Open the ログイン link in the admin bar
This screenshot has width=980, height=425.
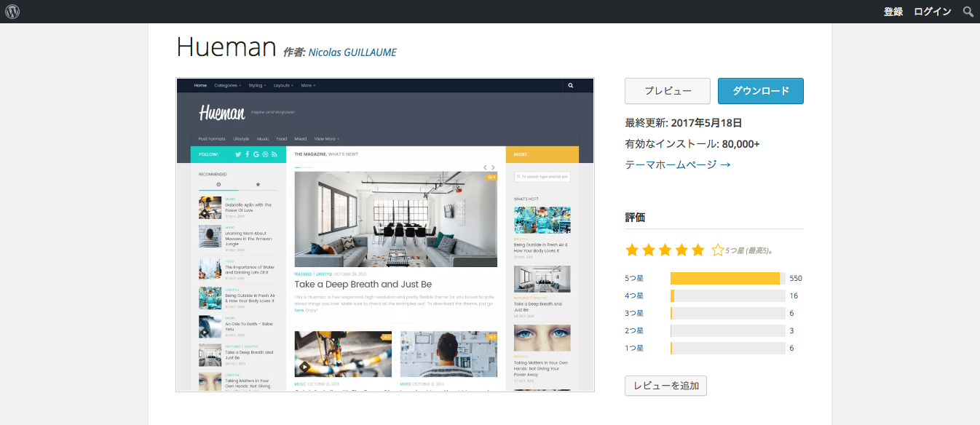933,12
